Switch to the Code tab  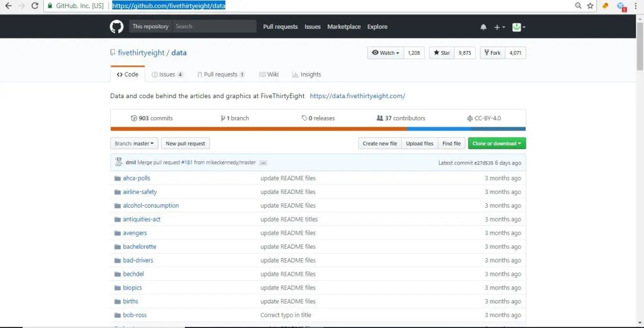point(127,74)
